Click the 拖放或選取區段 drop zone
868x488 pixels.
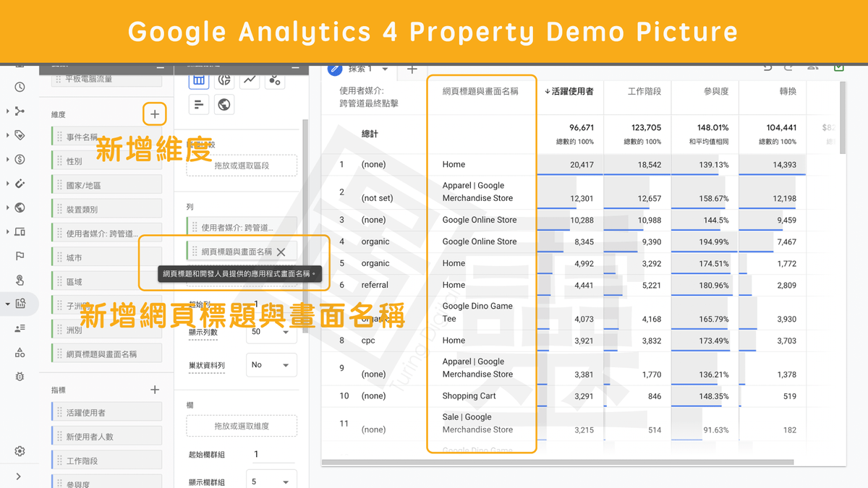point(242,166)
